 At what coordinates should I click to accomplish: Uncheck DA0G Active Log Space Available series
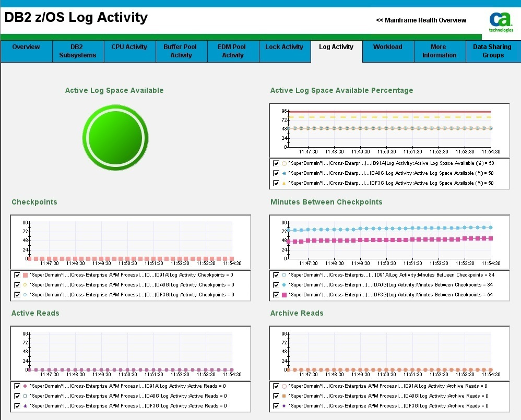tap(276, 173)
